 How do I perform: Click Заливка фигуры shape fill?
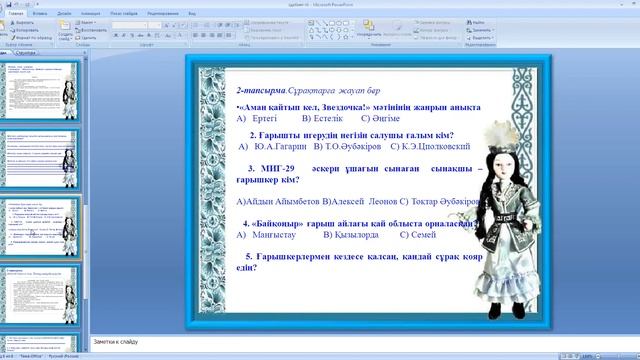pyautogui.click(x=432, y=22)
